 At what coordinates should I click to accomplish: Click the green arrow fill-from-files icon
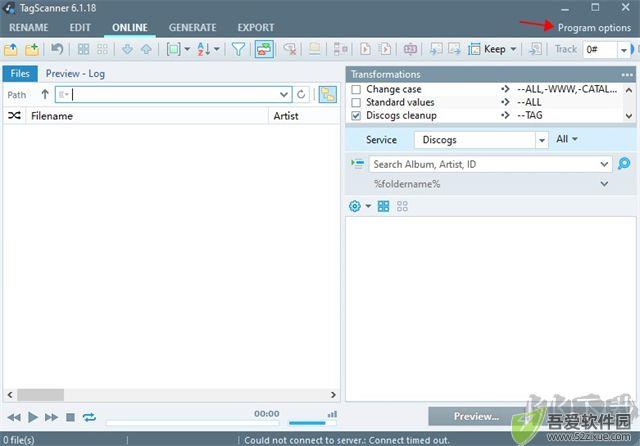358,164
